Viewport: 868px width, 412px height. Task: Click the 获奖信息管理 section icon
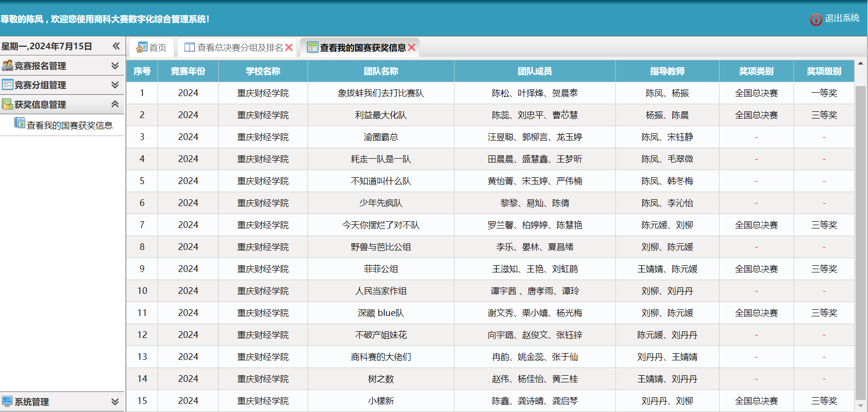pos(8,104)
